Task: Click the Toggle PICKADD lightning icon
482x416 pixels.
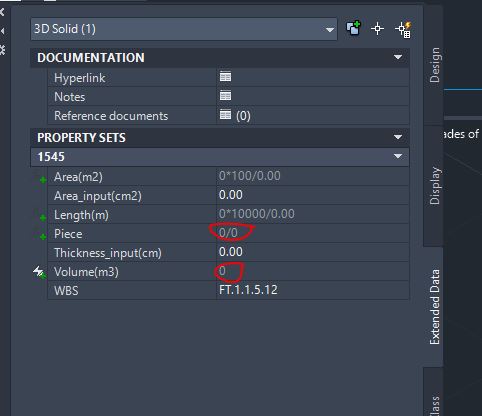Action: coord(403,30)
